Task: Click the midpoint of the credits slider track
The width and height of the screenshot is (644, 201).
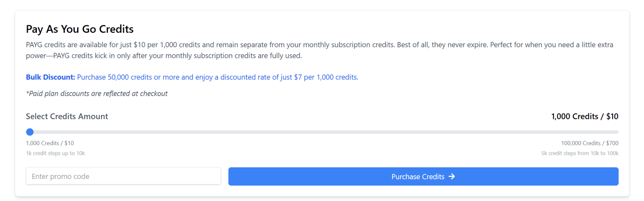Action: 324,132
